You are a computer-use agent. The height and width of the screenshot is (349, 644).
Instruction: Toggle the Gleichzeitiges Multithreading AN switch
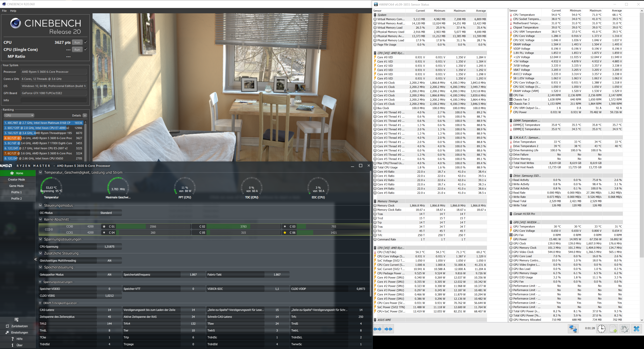click(x=109, y=261)
